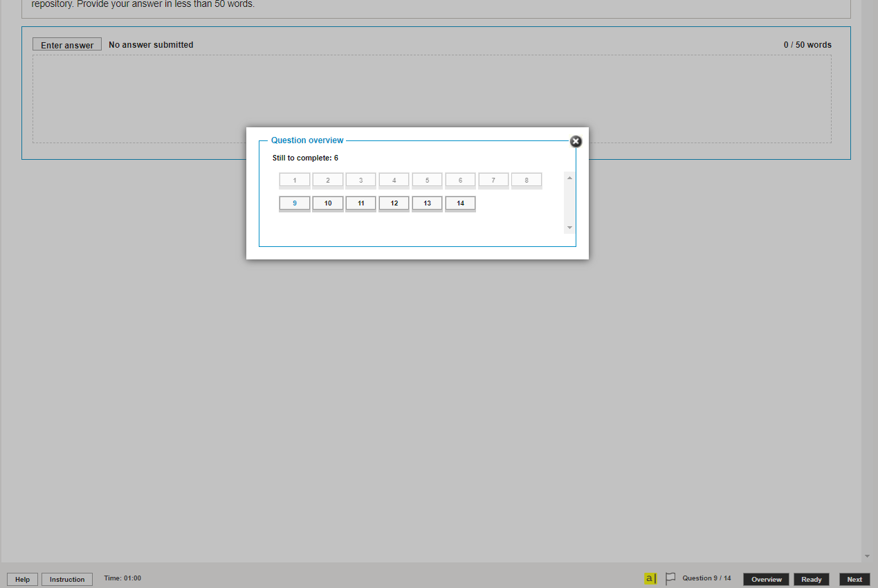This screenshot has width=878, height=588.
Task: Select question 9 in overview
Action: tap(295, 203)
